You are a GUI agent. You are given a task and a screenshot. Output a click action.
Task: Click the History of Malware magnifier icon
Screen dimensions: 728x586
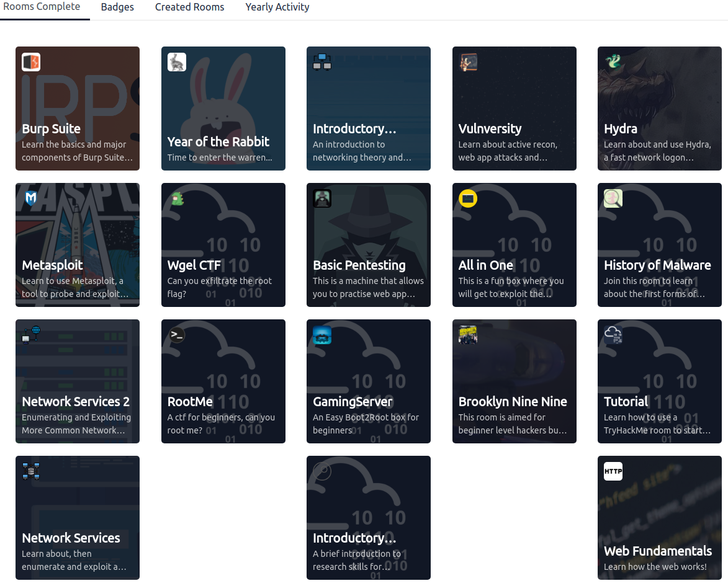coord(613,198)
